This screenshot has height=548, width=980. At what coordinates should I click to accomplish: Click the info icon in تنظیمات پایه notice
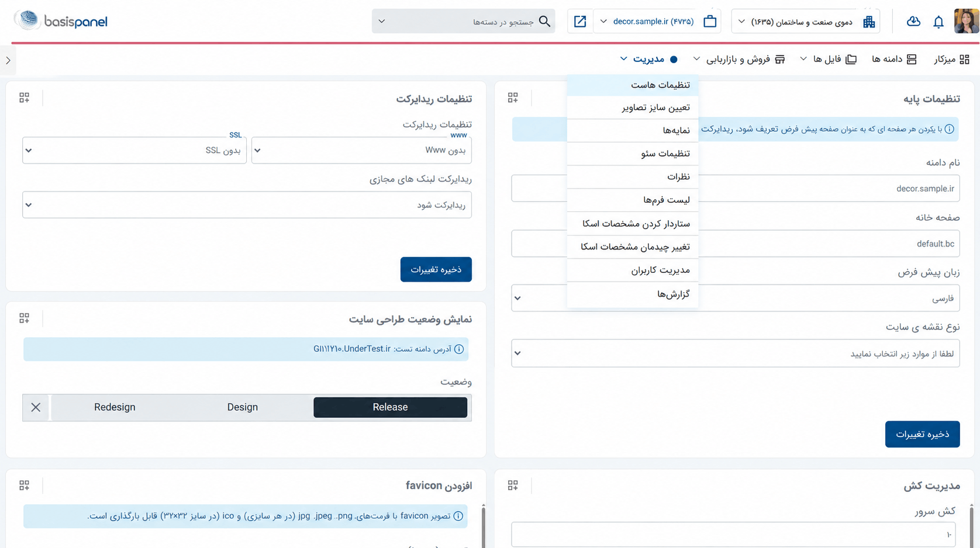click(x=949, y=129)
